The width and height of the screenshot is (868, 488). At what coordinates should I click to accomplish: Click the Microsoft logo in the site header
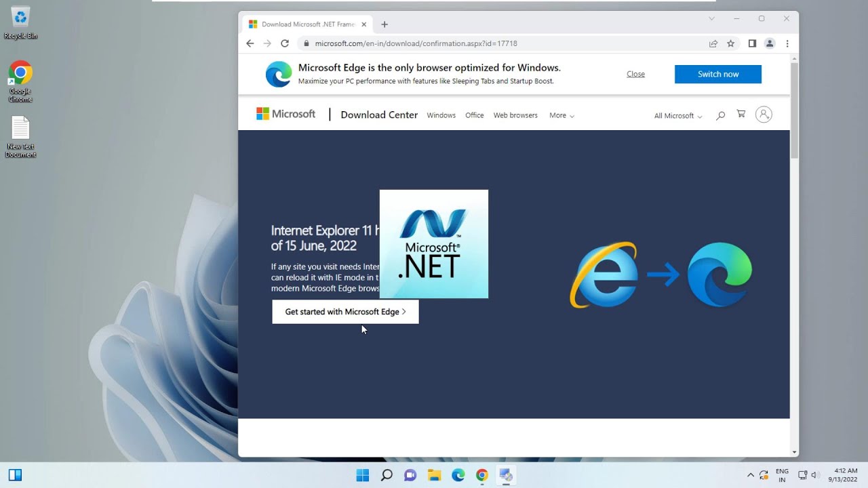tap(285, 114)
